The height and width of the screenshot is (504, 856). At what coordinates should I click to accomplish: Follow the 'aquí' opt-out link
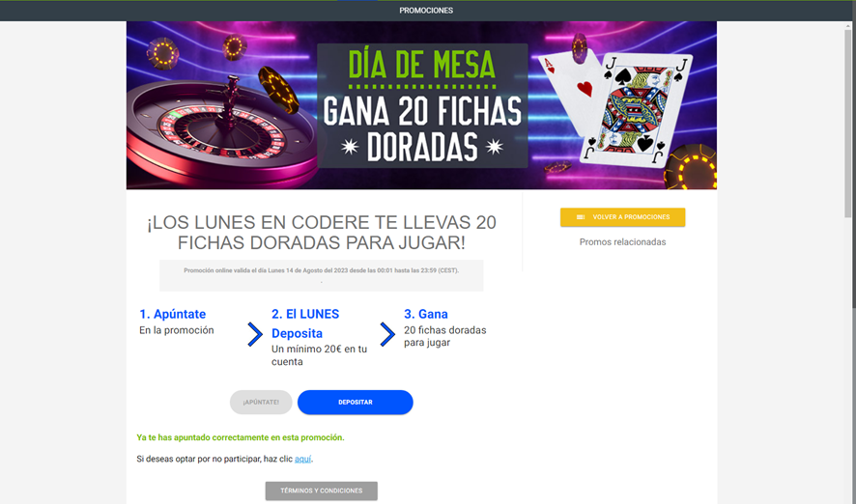point(303,459)
